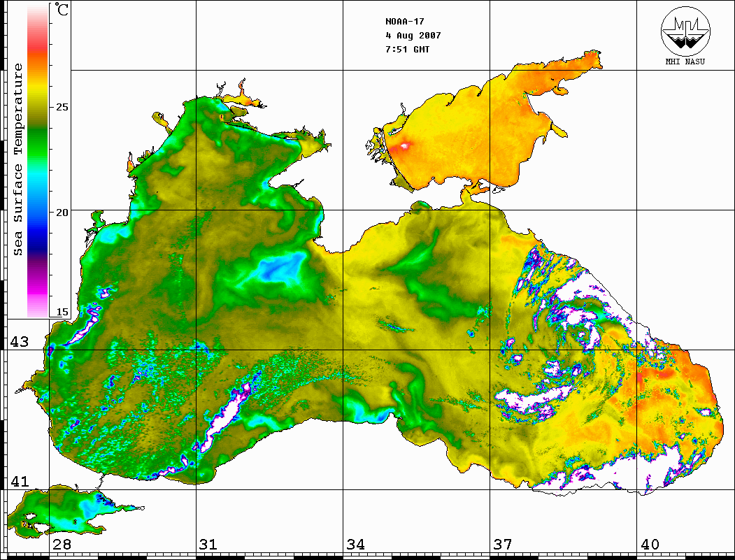
Task: Click the white hot spot in Sea of Azov
Action: point(404,146)
